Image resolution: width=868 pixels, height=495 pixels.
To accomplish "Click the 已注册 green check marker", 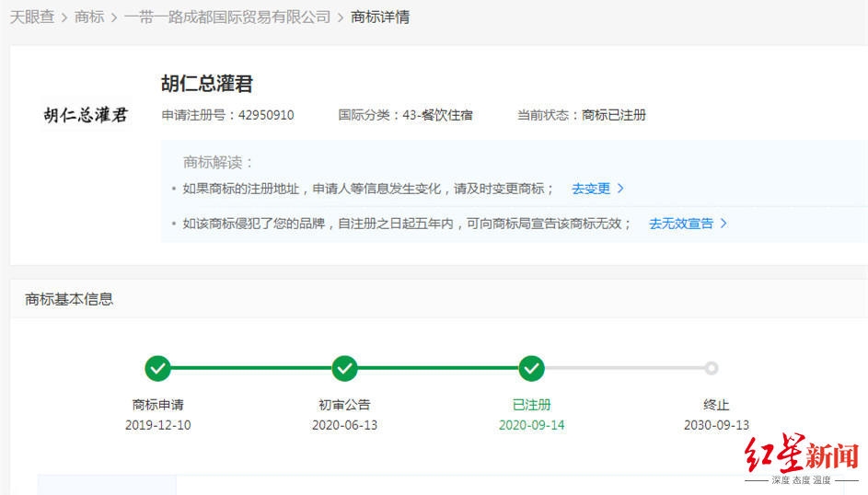I will [531, 368].
